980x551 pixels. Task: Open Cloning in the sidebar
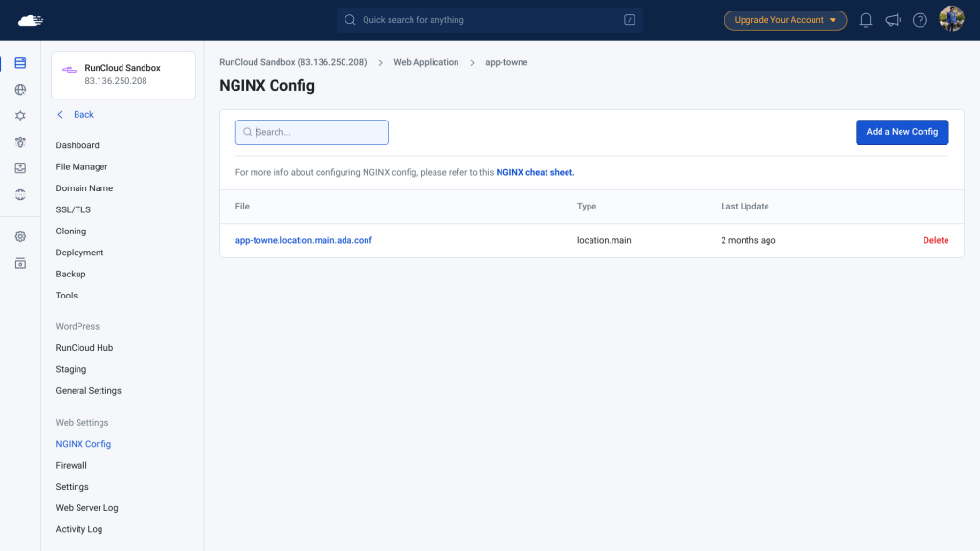pos(71,231)
